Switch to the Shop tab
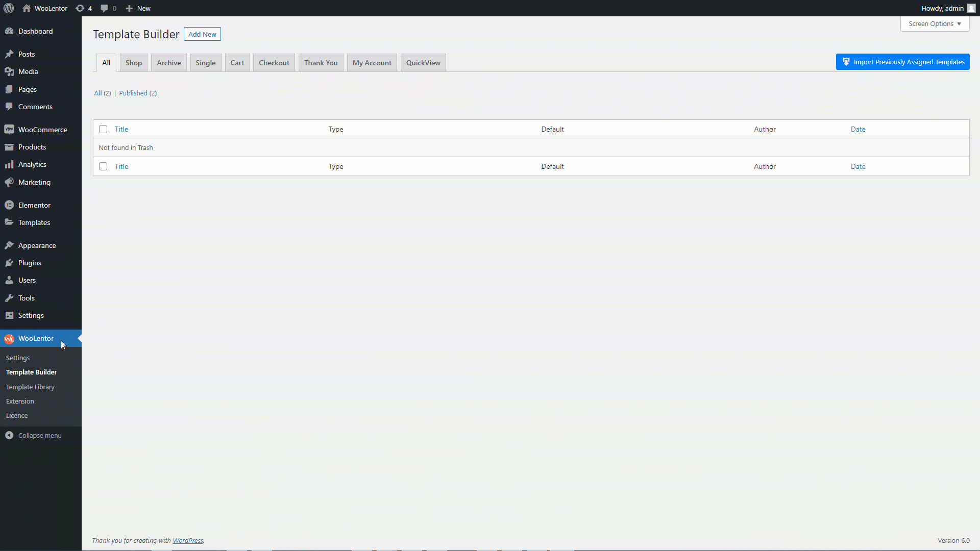980x551 pixels. pos(134,63)
